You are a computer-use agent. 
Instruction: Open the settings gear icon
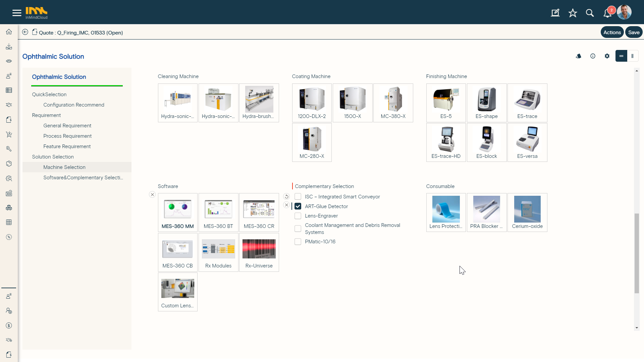click(607, 56)
